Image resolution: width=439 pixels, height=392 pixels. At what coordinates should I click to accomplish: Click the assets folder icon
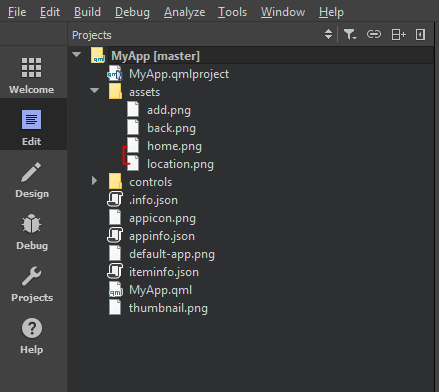[x=115, y=91]
